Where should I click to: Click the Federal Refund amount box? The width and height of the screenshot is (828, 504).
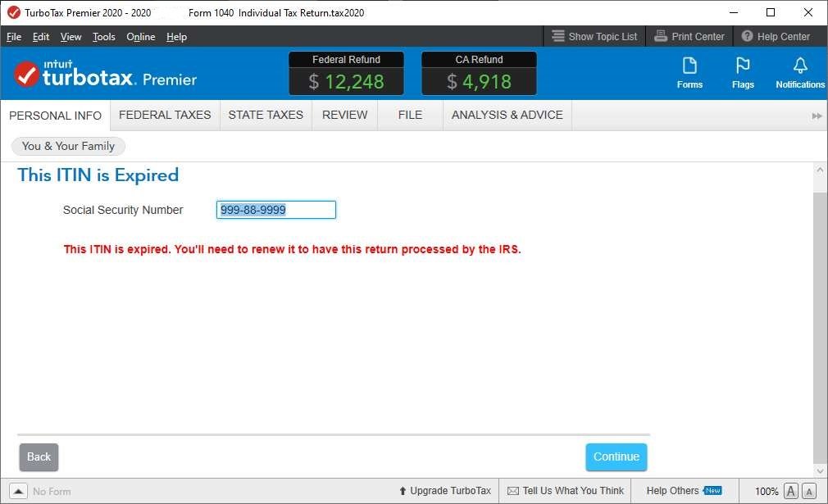coord(347,74)
